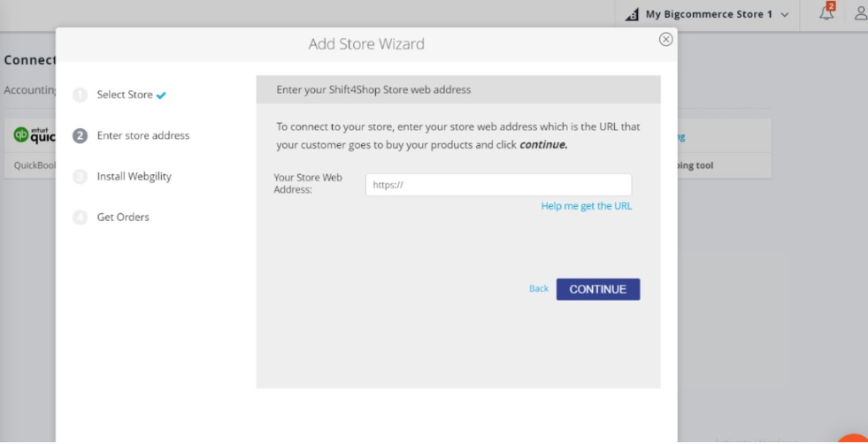Click the CONTINUE button
The image size is (868, 444).
(x=598, y=289)
